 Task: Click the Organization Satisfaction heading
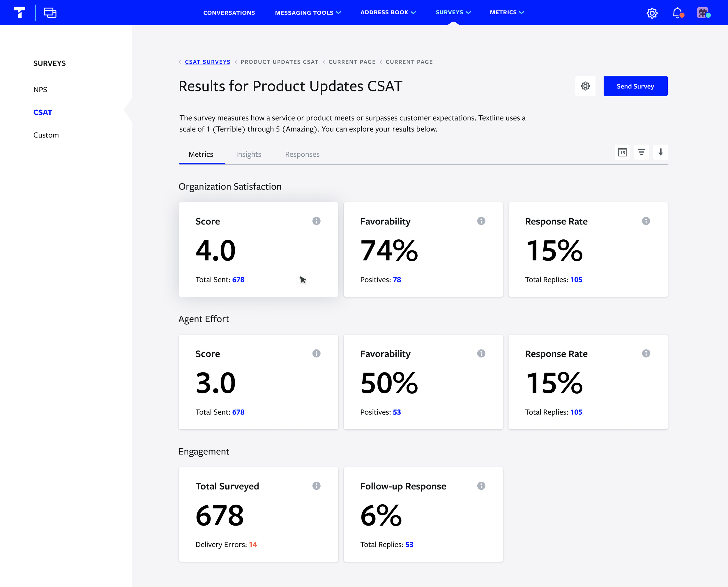[230, 187]
